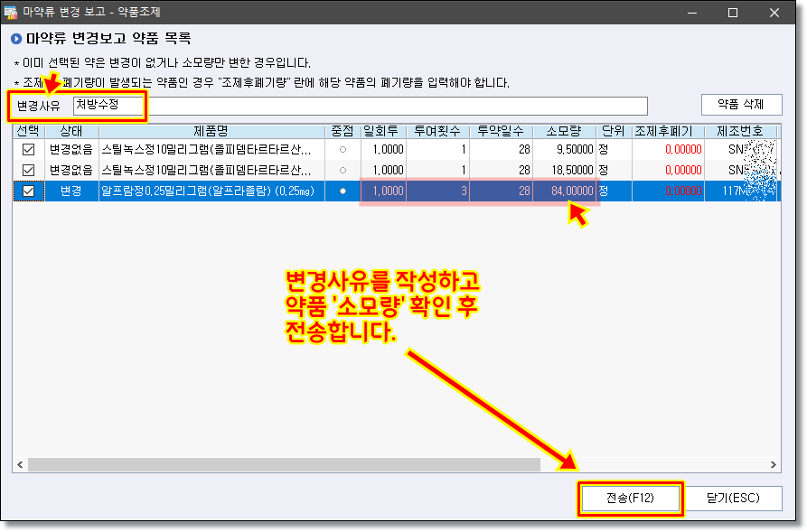Click the horizontal scrollbar thumb
Viewport: 807px width, 532px height.
(x=283, y=464)
